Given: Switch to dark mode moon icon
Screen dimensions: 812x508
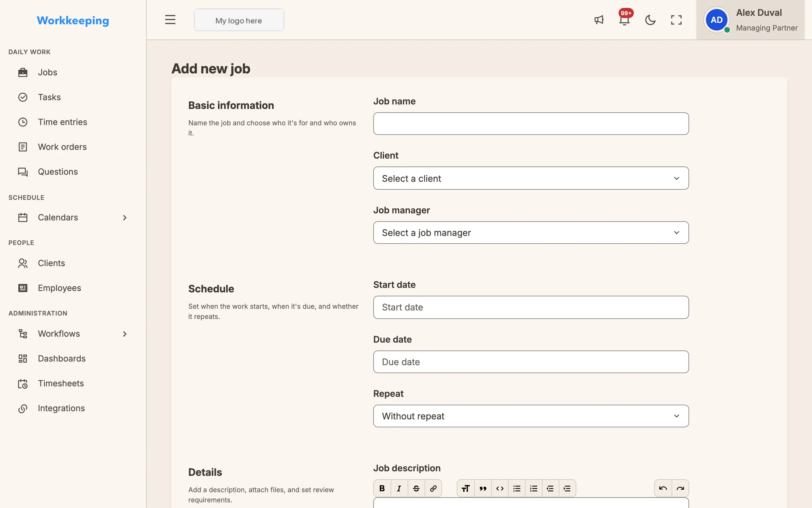Looking at the screenshot, I should point(650,20).
